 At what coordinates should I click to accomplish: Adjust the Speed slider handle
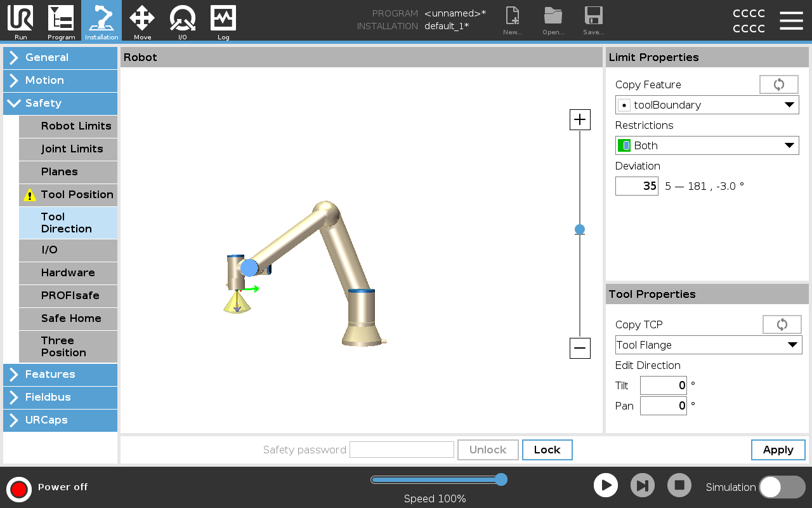coord(501,479)
